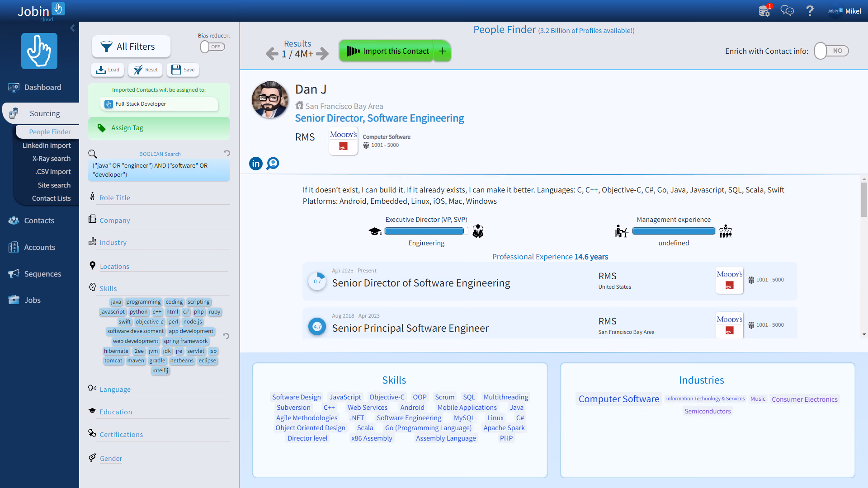Viewport: 868px width, 488px height.
Task: Click the Reset filters button
Action: pos(146,70)
